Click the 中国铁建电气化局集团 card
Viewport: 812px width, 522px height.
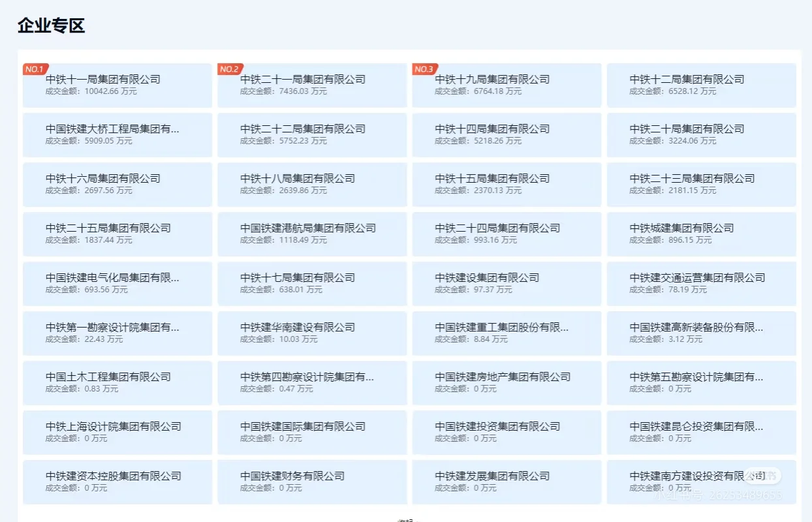(x=117, y=284)
